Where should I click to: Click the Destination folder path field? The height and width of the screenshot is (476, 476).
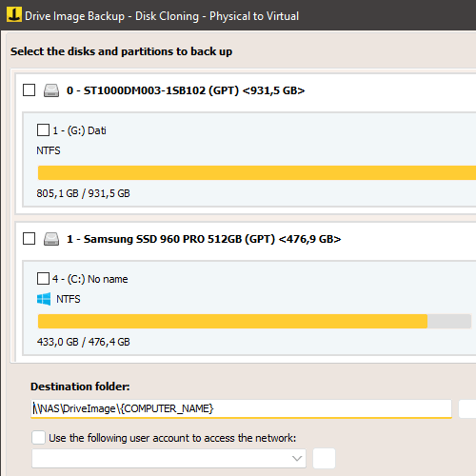[241, 408]
